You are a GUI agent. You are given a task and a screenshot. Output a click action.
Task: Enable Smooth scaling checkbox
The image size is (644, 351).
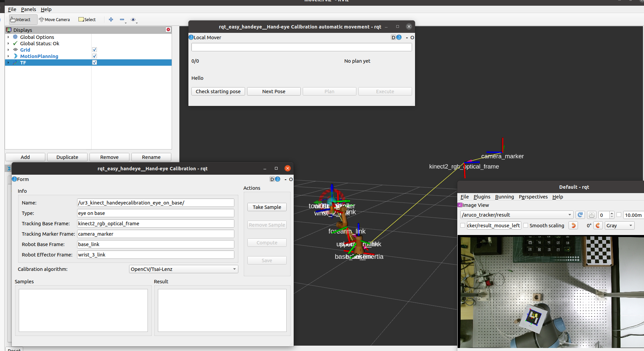point(526,225)
